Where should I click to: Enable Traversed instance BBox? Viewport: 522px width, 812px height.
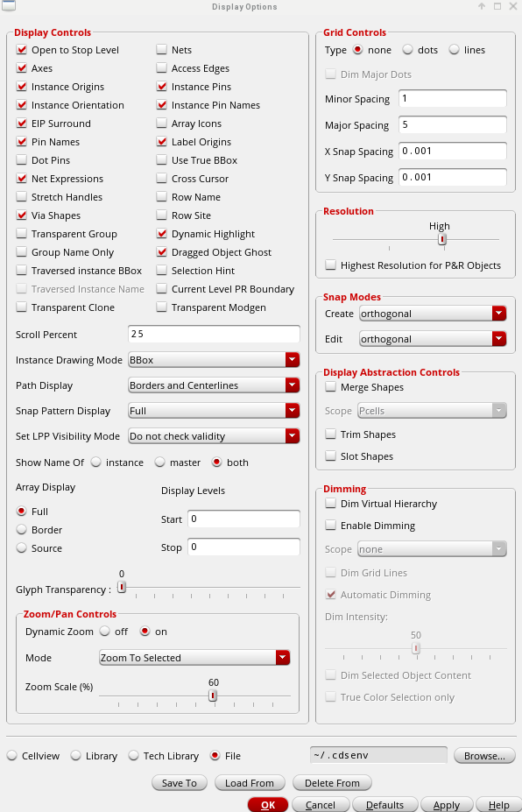tap(21, 271)
